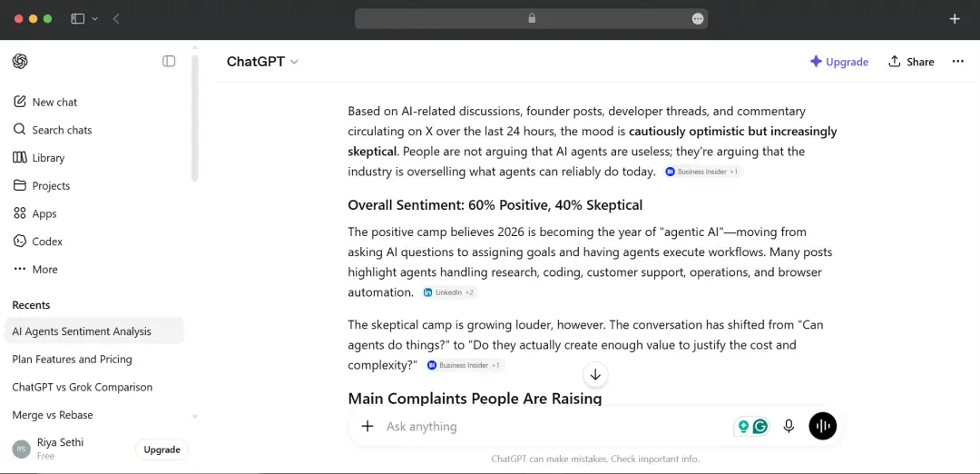This screenshot has height=474, width=980.
Task: Click the New chat pencil icon
Action: point(19,102)
